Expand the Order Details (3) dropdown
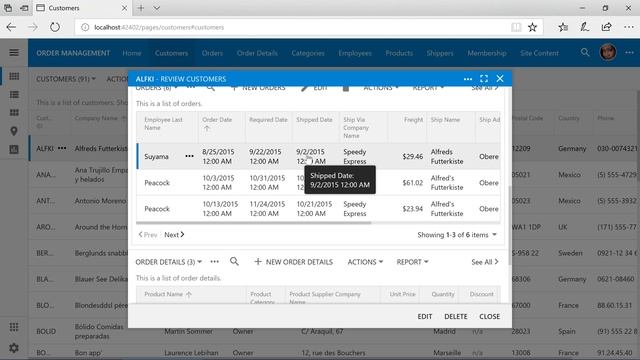Screen dimensions: 640x360 [x=169, y=262]
